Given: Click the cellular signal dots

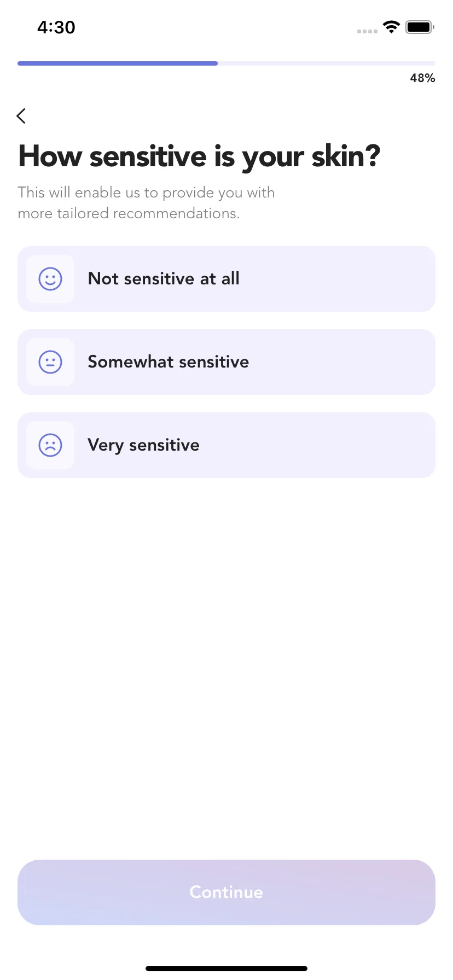Looking at the screenshot, I should point(367,31).
